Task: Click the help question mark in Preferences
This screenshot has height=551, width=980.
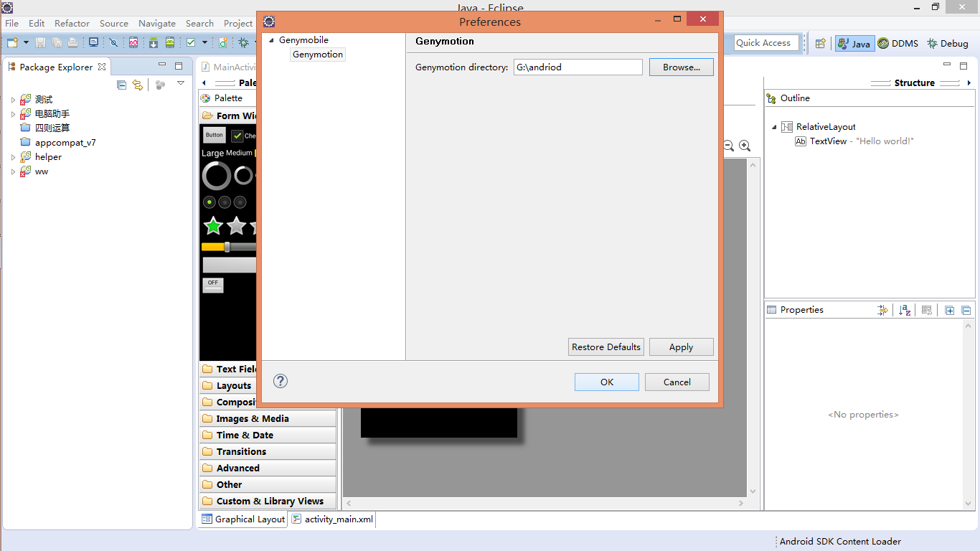Action: coord(281,381)
